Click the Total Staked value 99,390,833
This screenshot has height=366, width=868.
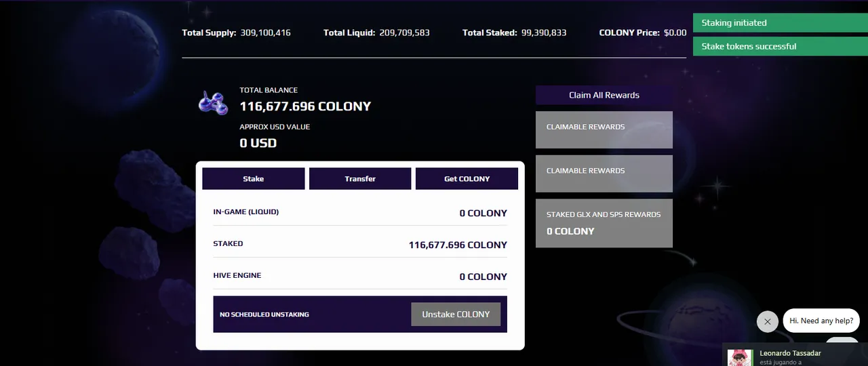(x=544, y=33)
